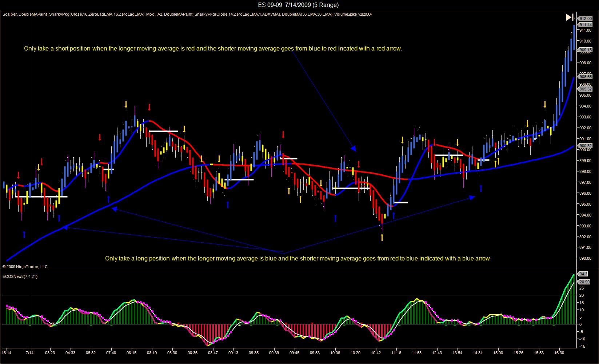Screen dimensions: 599x364
Task: Click the 13:54 time axis label
Action: 458,353
